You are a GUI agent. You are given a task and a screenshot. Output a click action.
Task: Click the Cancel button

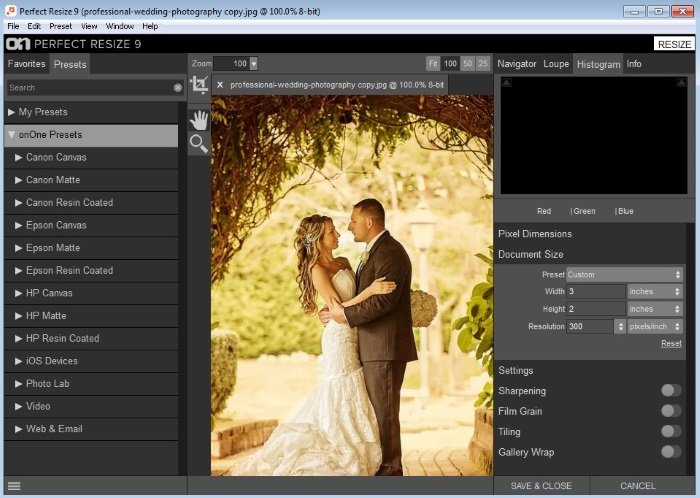point(638,486)
